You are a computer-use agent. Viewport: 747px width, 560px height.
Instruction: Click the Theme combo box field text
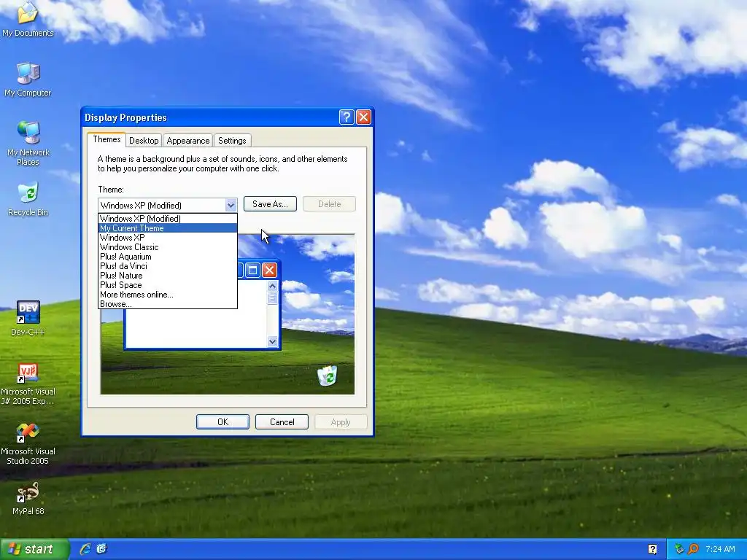point(141,205)
